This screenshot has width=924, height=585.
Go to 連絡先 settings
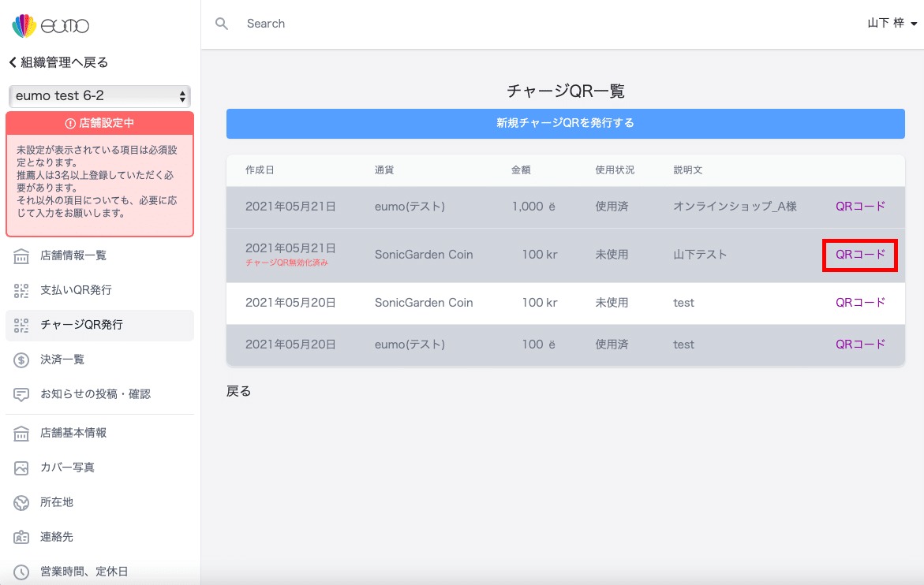pyautogui.click(x=99, y=537)
